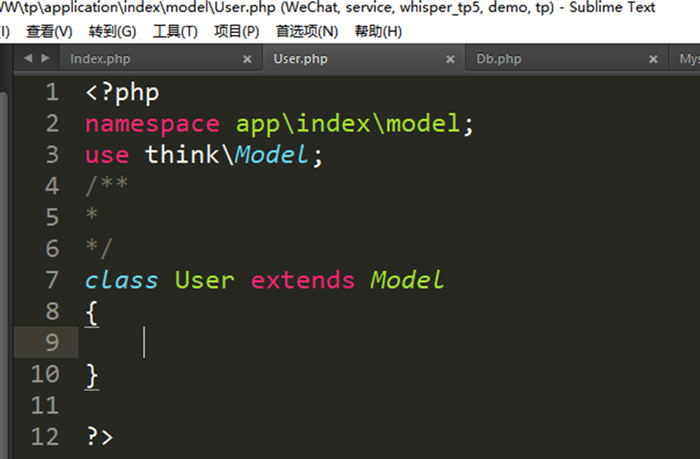Viewport: 700px width, 459px height.
Task: Close the Db.php tab
Action: click(x=653, y=60)
